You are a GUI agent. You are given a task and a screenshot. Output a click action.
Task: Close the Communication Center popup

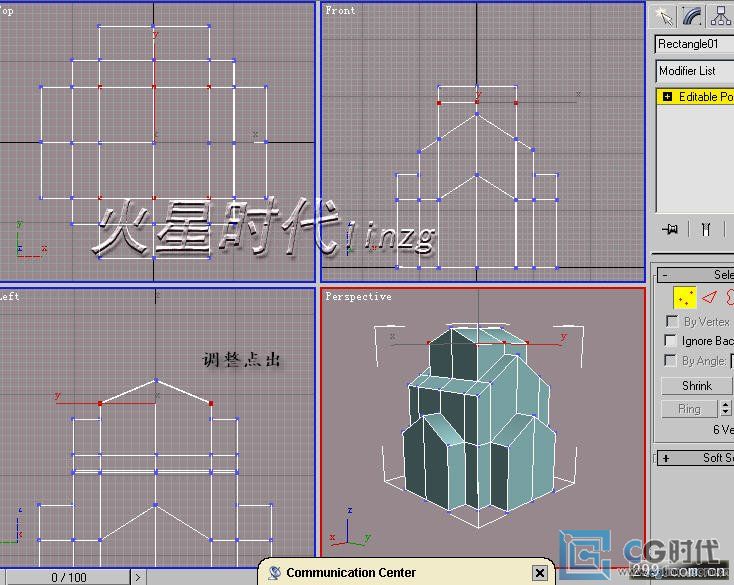[x=539, y=573]
